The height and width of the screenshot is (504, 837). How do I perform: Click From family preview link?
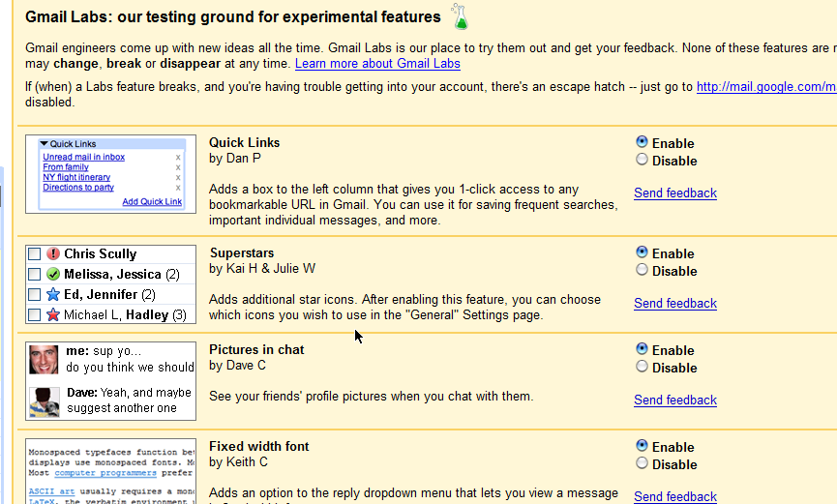coord(66,167)
